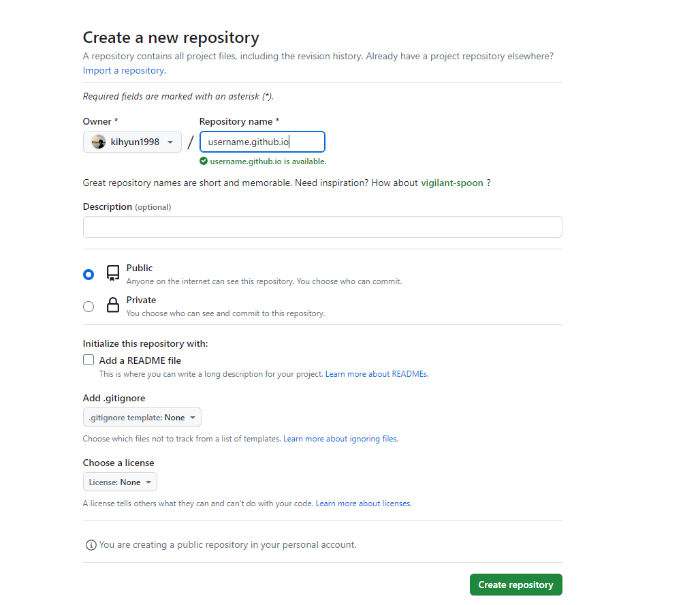Viewport: 700px width, 605px height.
Task: Expand the .gitignore template dropdown
Action: tap(142, 418)
